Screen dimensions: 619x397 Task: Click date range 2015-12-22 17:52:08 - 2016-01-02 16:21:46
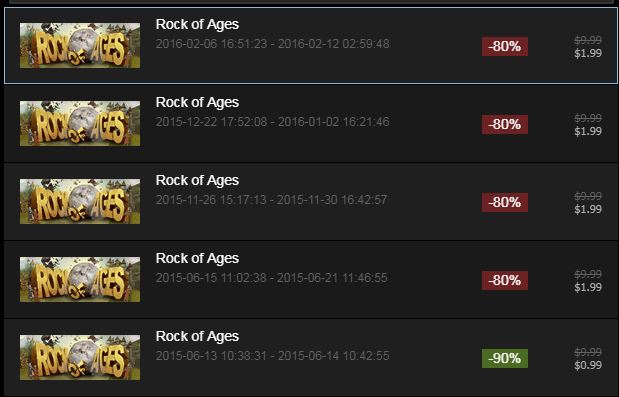tap(272, 122)
